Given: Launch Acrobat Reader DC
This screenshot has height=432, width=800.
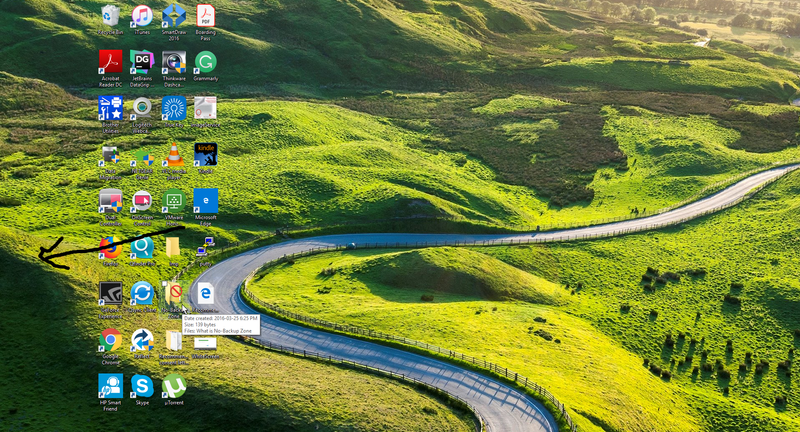Looking at the screenshot, I should (110, 62).
